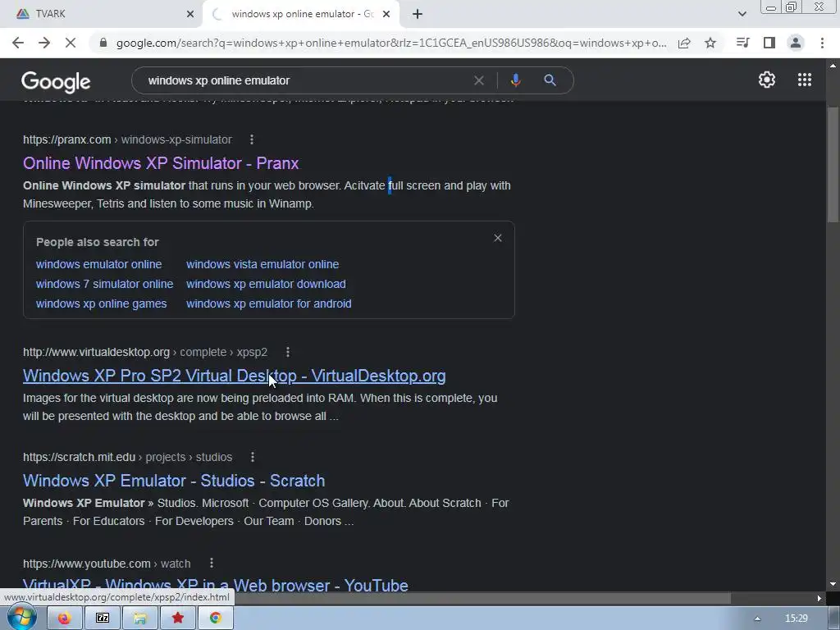Show hidden system tray icons
The width and height of the screenshot is (840, 630).
click(x=757, y=619)
